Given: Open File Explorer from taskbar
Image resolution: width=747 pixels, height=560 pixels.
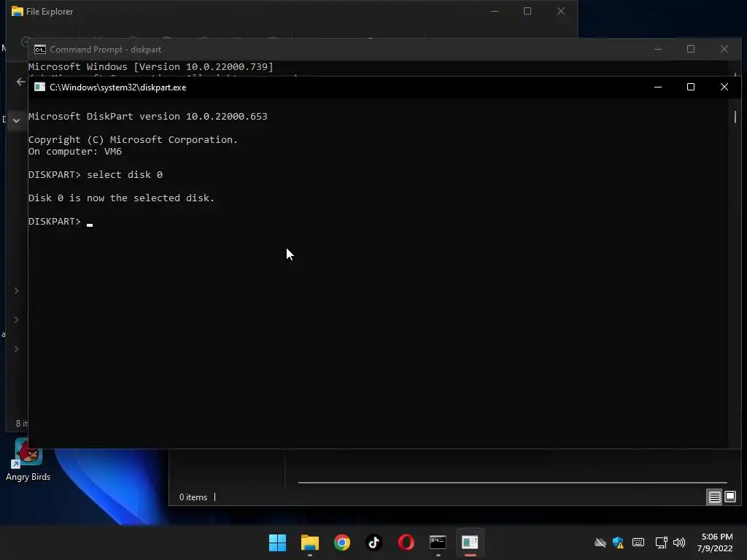Looking at the screenshot, I should click(309, 542).
